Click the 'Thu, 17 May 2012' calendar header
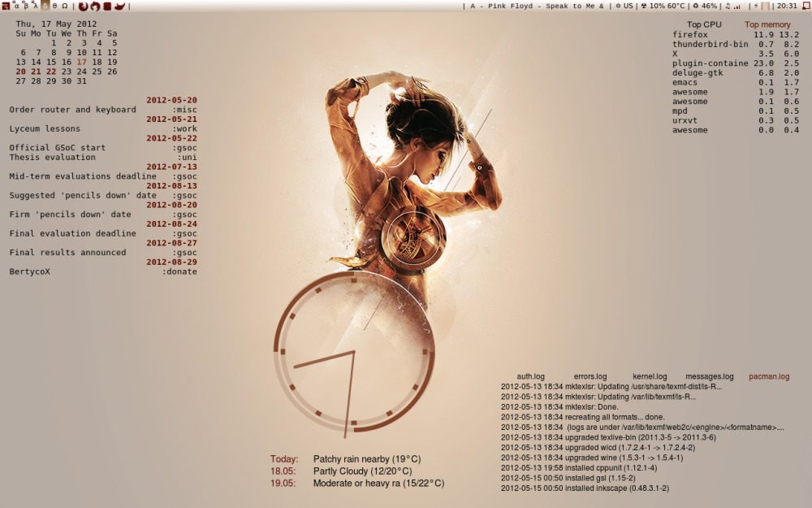This screenshot has height=508, width=812. point(57,24)
